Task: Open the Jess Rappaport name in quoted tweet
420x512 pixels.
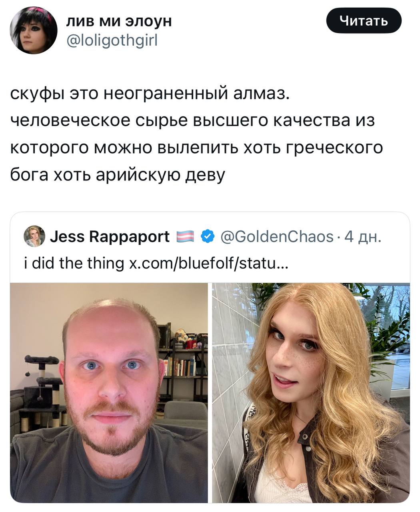Action: tap(110, 237)
